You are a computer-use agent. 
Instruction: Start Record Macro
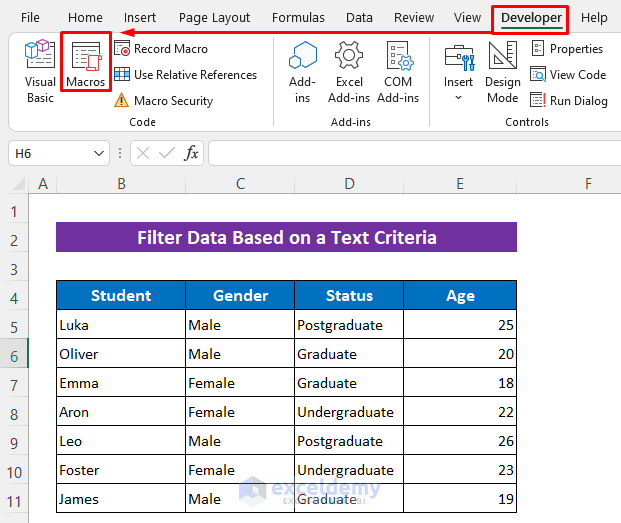tap(170, 48)
